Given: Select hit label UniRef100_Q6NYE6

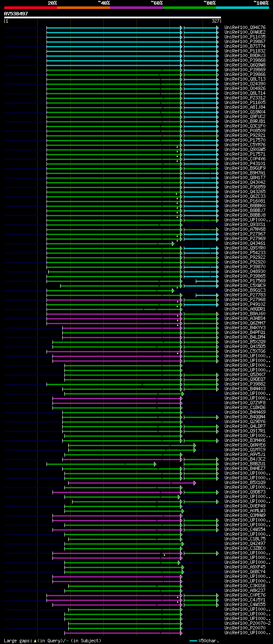Looking at the screenshot, I should tap(245, 445).
